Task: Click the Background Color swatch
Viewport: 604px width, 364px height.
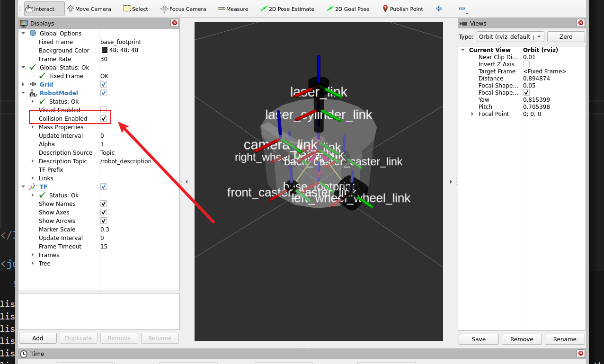Action: (x=105, y=50)
